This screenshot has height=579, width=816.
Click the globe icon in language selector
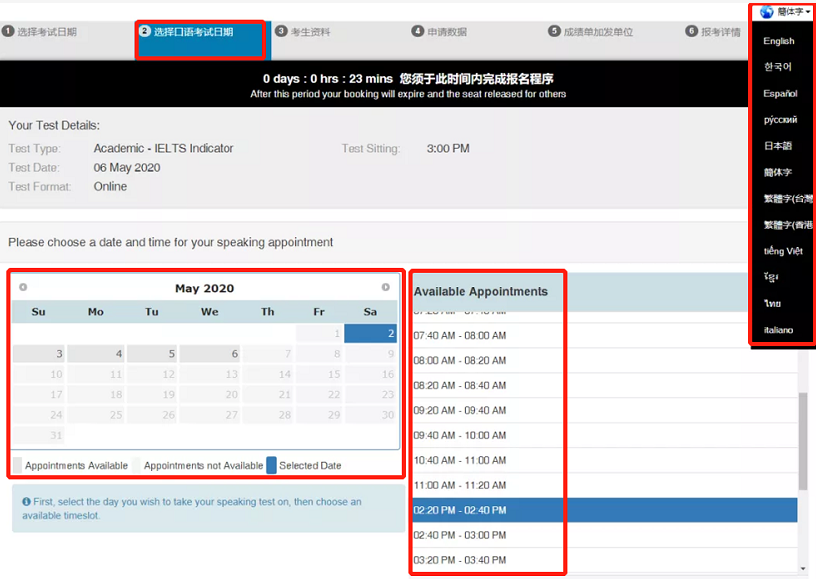coord(767,12)
